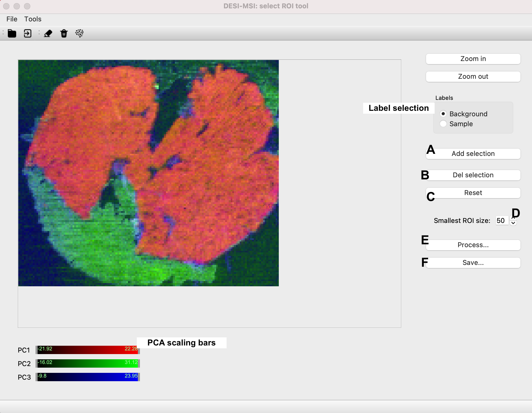Select the Background label radio button
The image size is (532, 413).
(443, 114)
